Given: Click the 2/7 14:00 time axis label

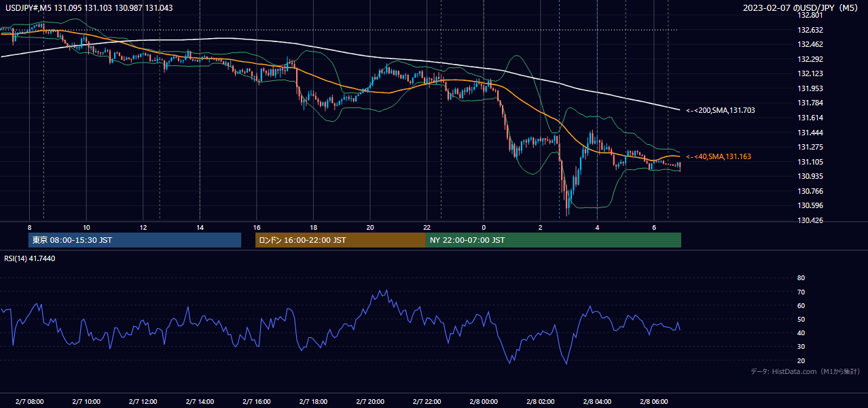Looking at the screenshot, I should point(200,402).
